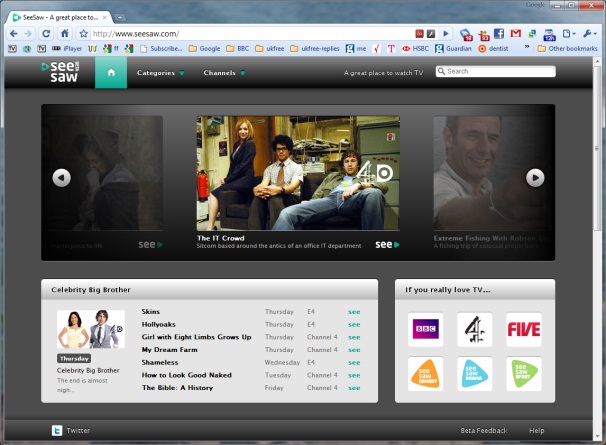606x445 pixels.
Task: Show previous carousel item with left arrow
Action: click(x=61, y=178)
